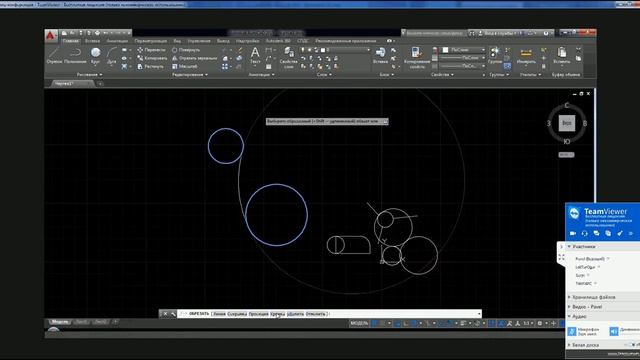Image resolution: width=640 pixels, height=360 pixels.
Task: Open the Вставка ribbon tab
Action: click(x=92, y=41)
